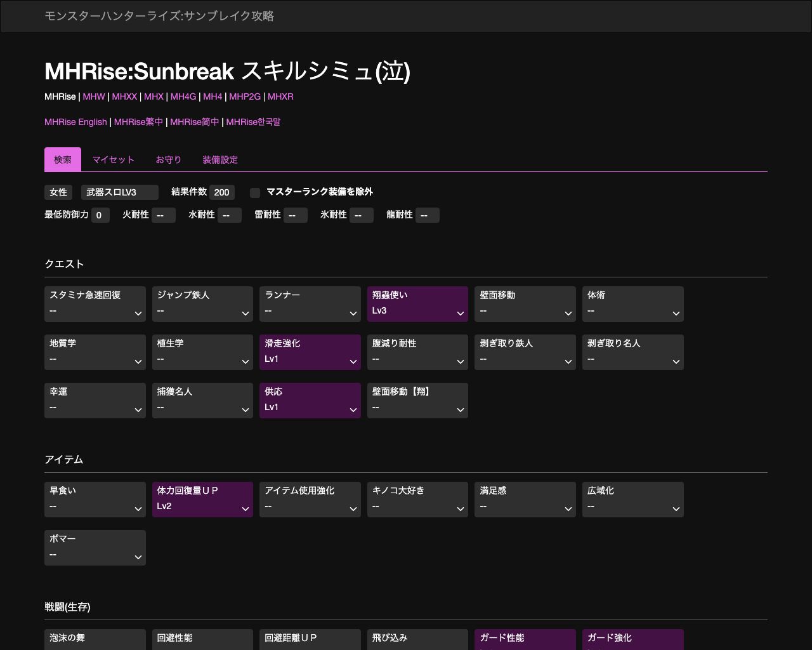Click the アイテム section heading
Image resolution: width=812 pixels, height=650 pixels.
(64, 460)
